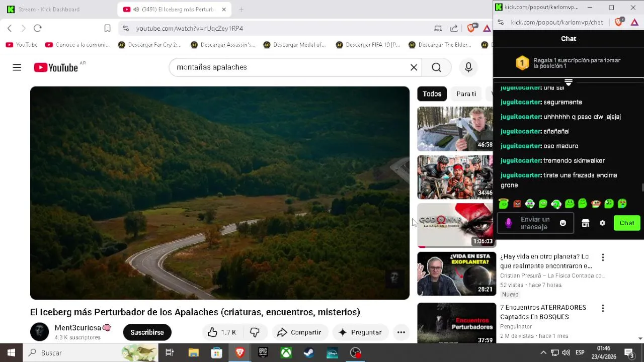The height and width of the screenshot is (362, 644).
Task: Send message with green Chat button
Action: (x=627, y=223)
